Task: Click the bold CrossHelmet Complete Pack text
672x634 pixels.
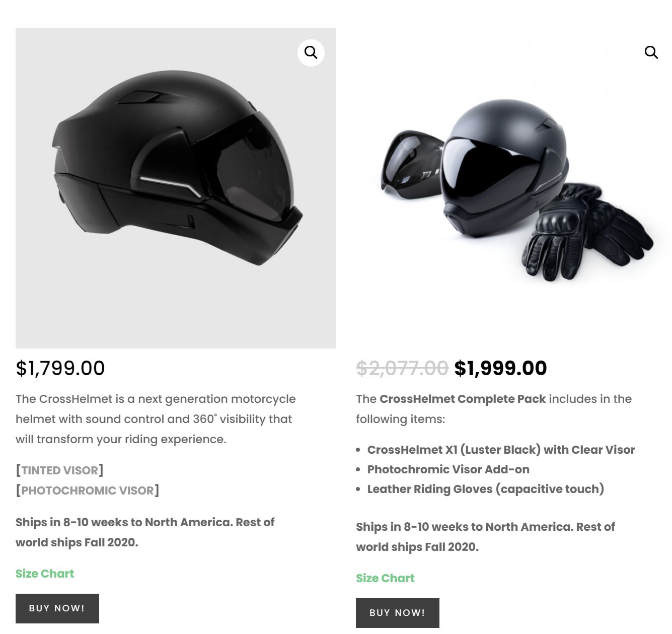Action: coord(463,399)
